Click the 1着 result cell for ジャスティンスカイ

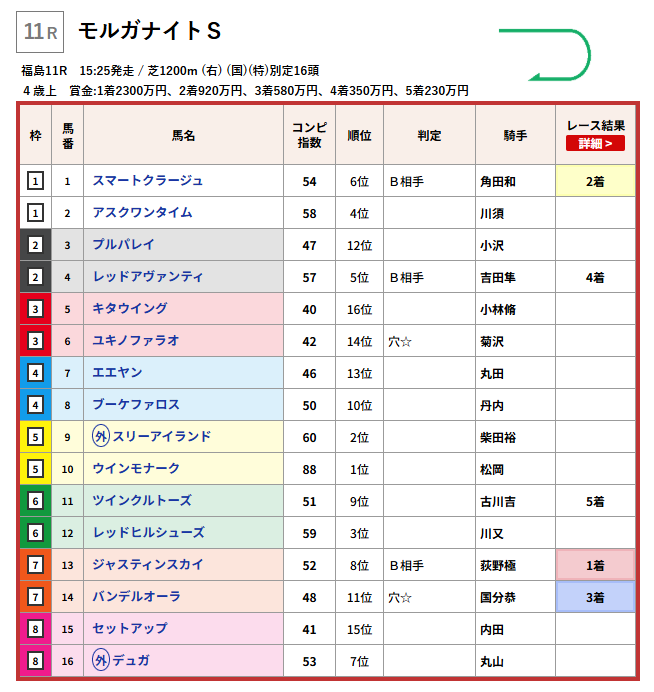coord(595,565)
